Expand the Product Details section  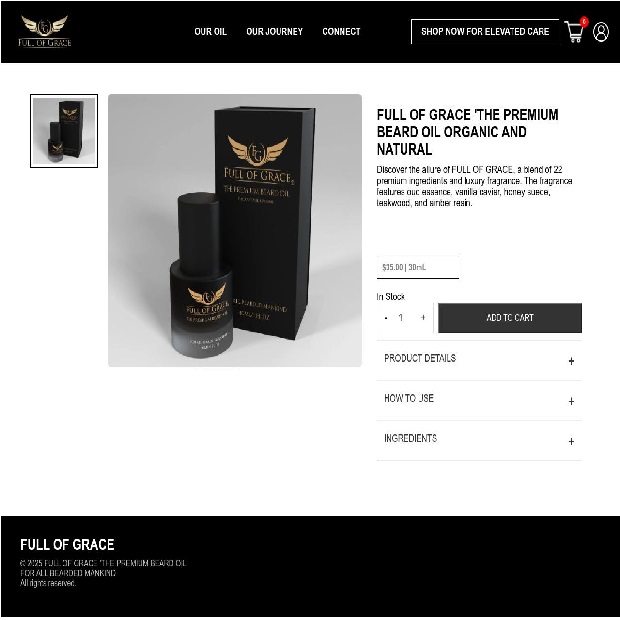click(x=479, y=360)
